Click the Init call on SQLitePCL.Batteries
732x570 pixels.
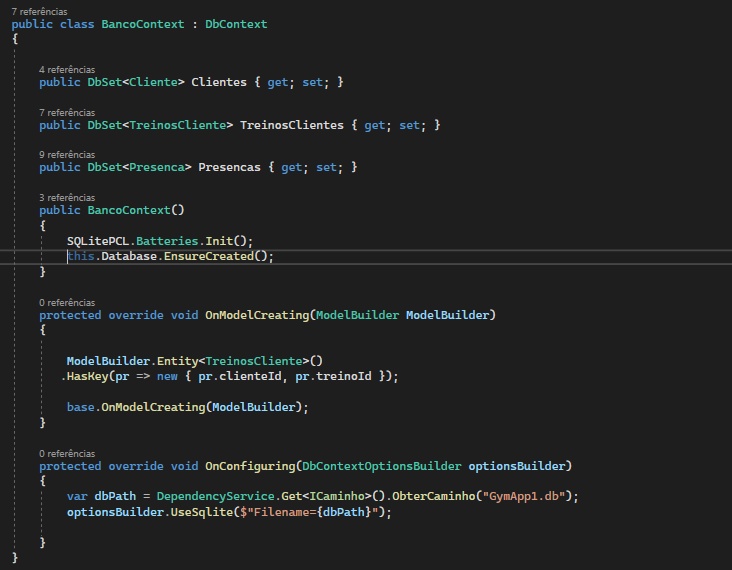222,241
